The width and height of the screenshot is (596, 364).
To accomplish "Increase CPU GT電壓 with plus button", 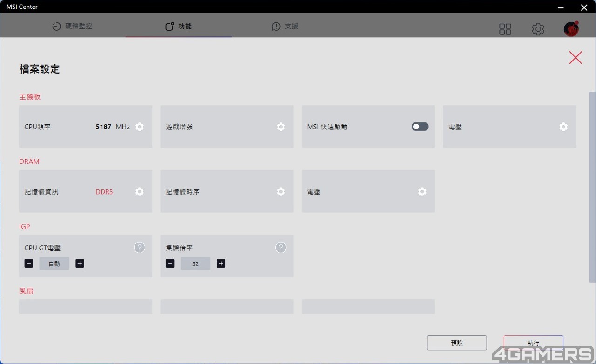I will (x=80, y=263).
